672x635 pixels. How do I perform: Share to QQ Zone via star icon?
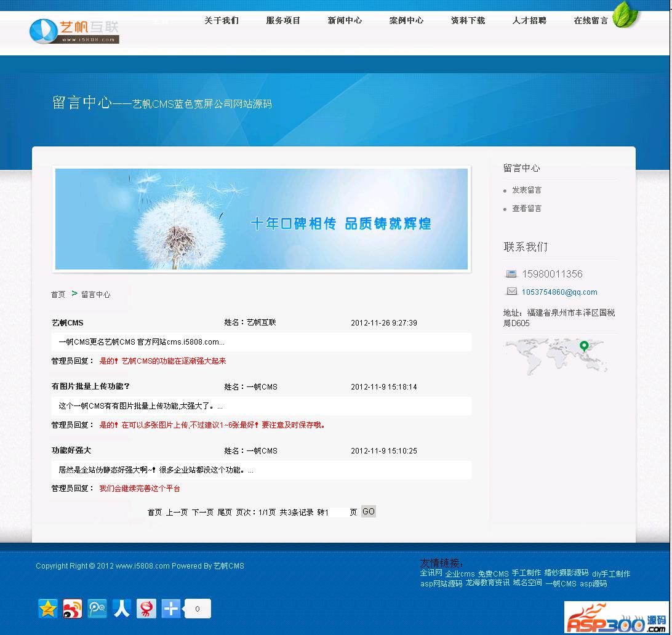coord(47,609)
